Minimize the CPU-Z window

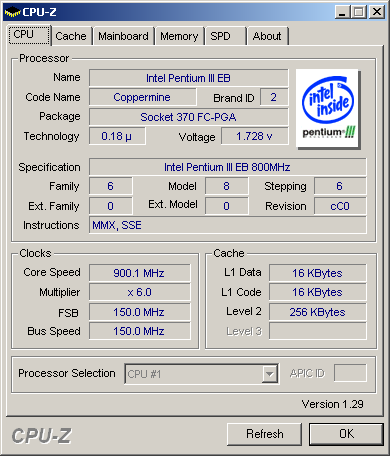342,12
